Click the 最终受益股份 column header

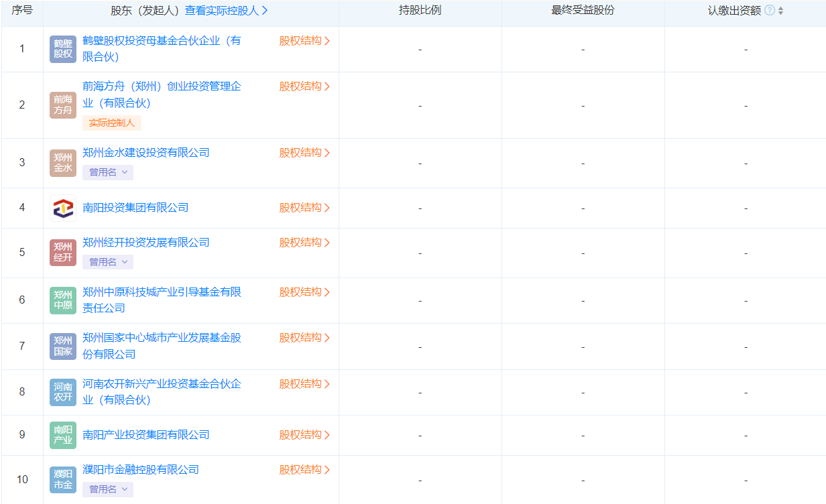tap(583, 11)
